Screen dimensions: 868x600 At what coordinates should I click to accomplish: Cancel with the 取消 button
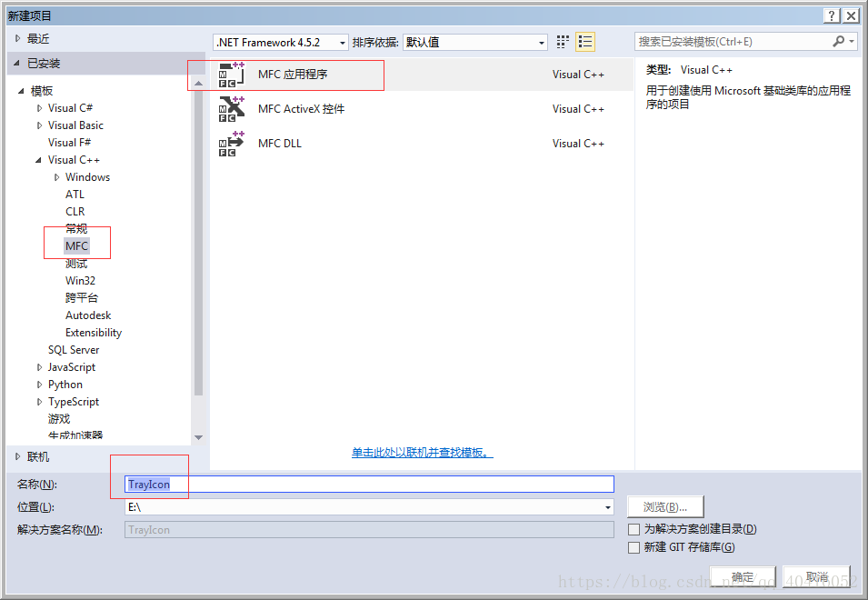pos(816,576)
